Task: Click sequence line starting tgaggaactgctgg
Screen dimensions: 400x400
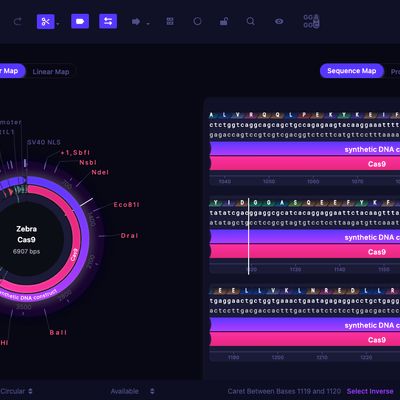Action: click(305, 301)
